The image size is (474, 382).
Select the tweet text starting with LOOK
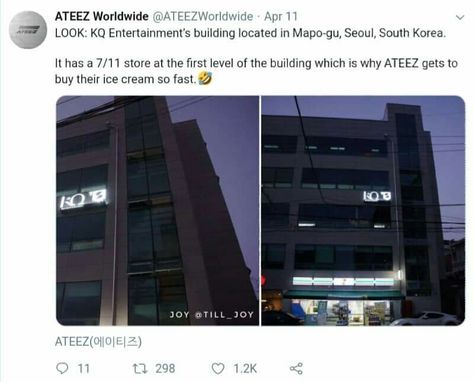pos(256,56)
